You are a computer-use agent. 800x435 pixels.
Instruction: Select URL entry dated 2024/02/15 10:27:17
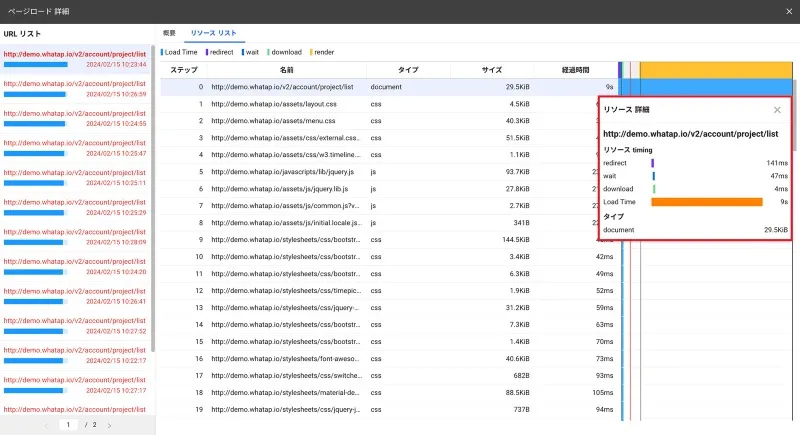pyautogui.click(x=75, y=385)
